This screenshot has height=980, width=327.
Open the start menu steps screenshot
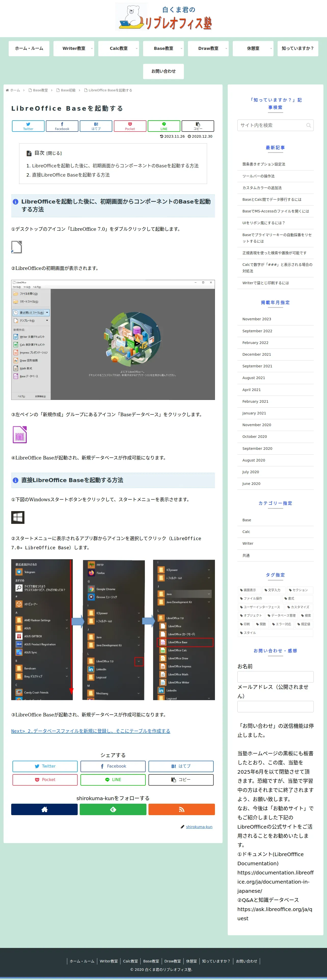tap(113, 630)
